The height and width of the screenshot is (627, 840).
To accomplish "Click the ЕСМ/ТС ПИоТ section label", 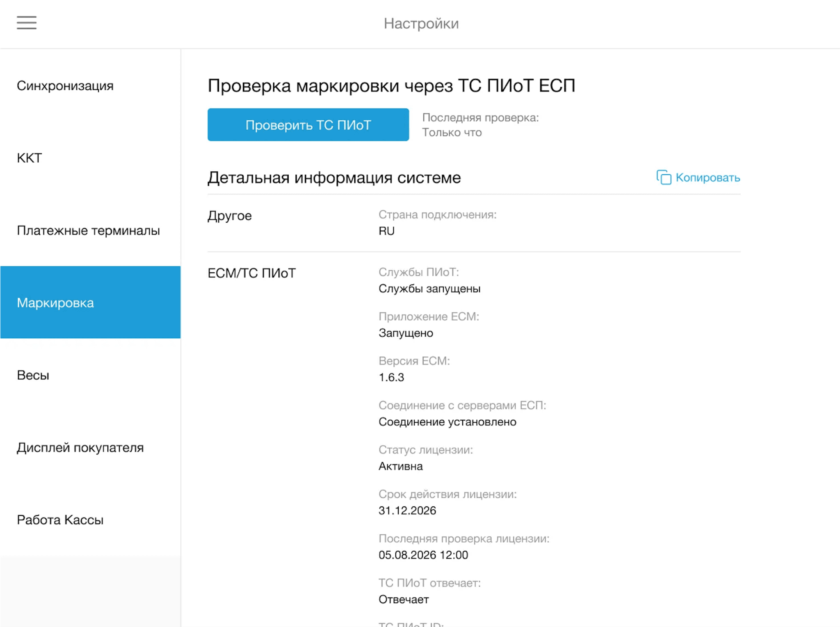I will (251, 273).
